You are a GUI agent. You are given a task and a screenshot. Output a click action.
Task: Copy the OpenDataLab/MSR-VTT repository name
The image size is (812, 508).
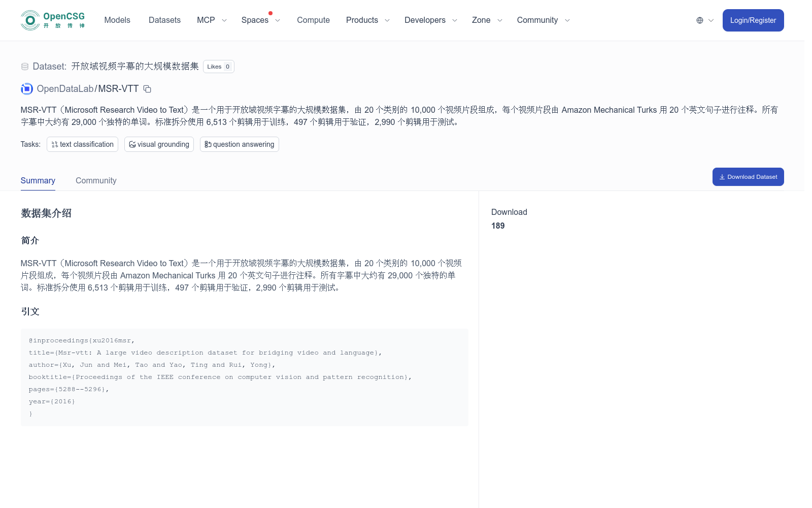tap(147, 89)
